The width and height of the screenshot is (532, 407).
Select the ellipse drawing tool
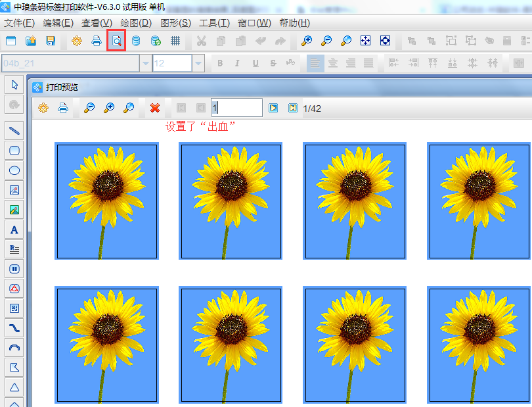pyautogui.click(x=14, y=170)
